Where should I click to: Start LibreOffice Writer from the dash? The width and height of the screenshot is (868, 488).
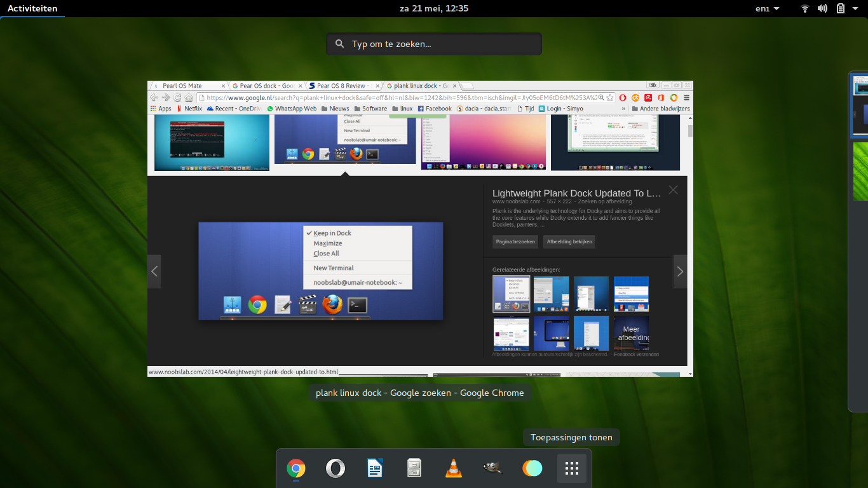(x=375, y=469)
